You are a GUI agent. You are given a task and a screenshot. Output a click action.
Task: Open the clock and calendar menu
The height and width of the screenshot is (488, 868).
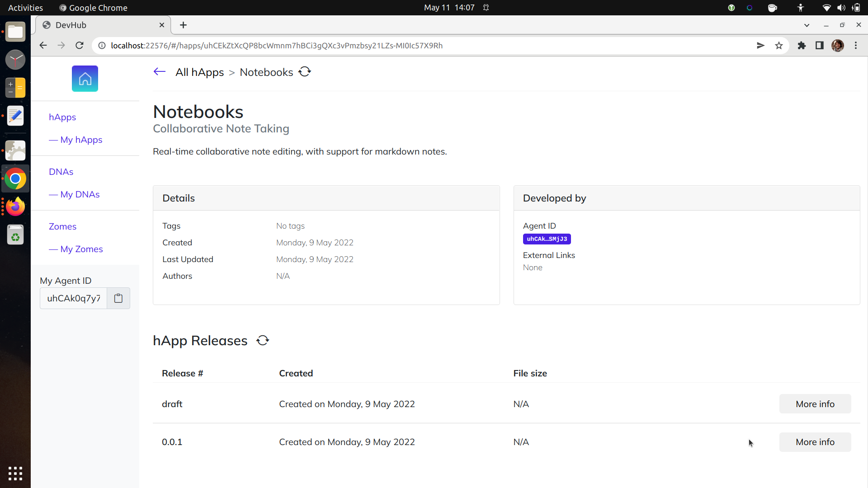click(449, 8)
